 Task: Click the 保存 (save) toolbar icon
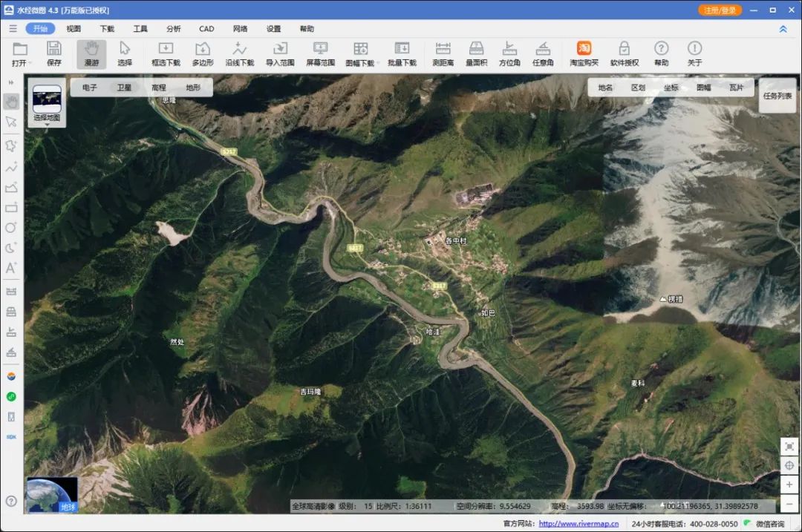click(53, 53)
